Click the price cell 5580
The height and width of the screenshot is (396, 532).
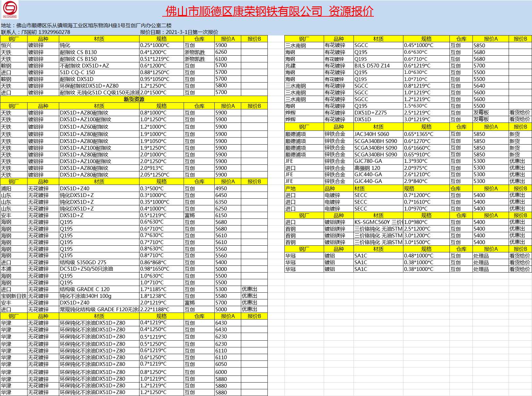click(x=228, y=296)
